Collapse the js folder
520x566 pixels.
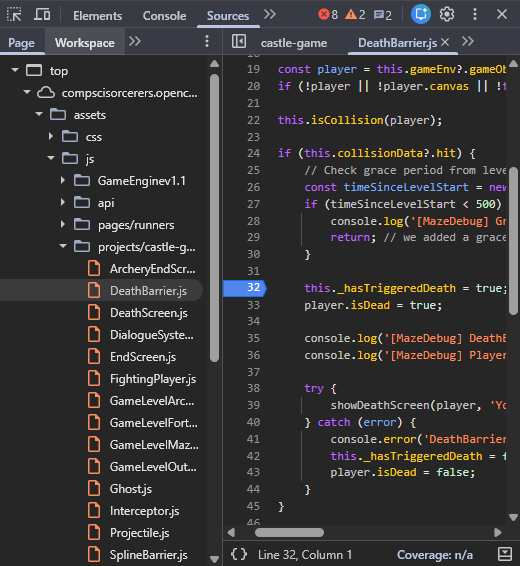point(51,158)
